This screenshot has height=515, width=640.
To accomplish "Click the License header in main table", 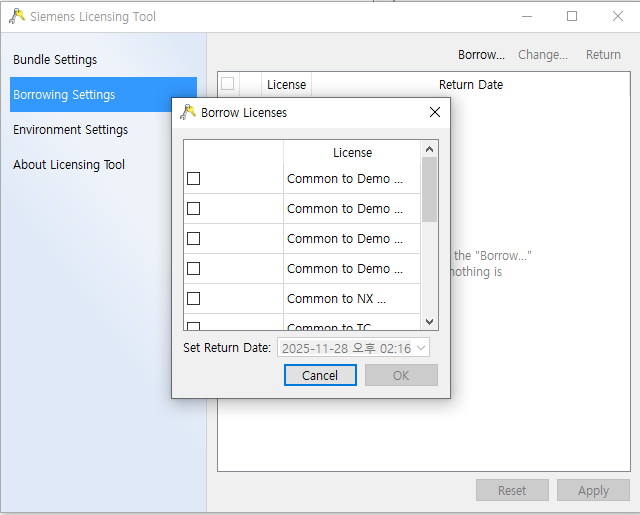I will point(287,84).
